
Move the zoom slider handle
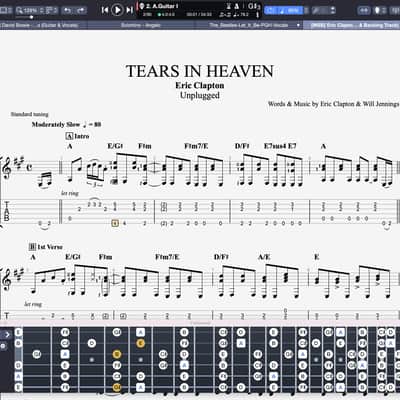[x=32, y=17]
